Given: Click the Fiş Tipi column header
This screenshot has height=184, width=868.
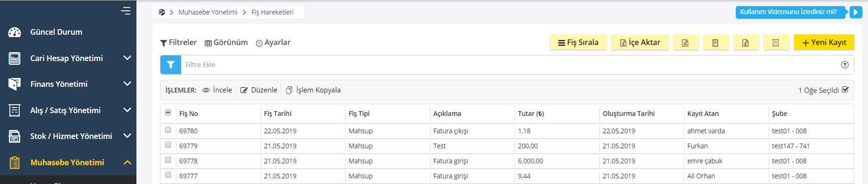Looking at the screenshot, I should click(x=359, y=114).
